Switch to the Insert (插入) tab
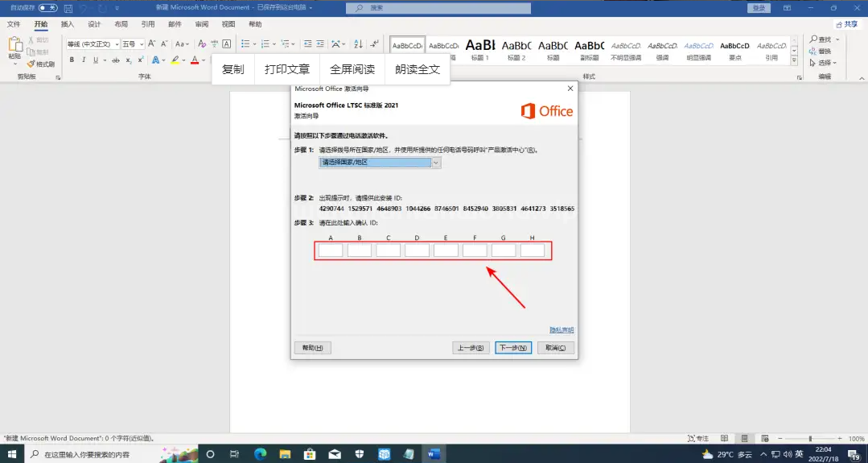 click(68, 24)
